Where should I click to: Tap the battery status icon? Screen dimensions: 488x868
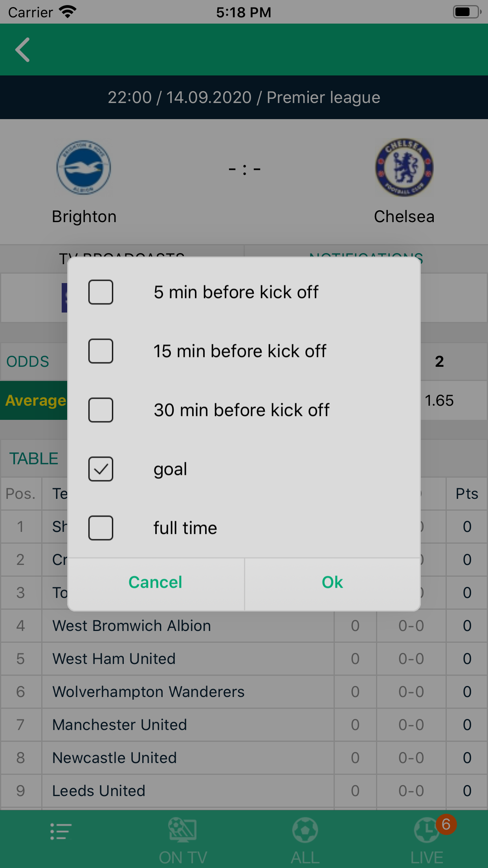[x=467, y=12]
